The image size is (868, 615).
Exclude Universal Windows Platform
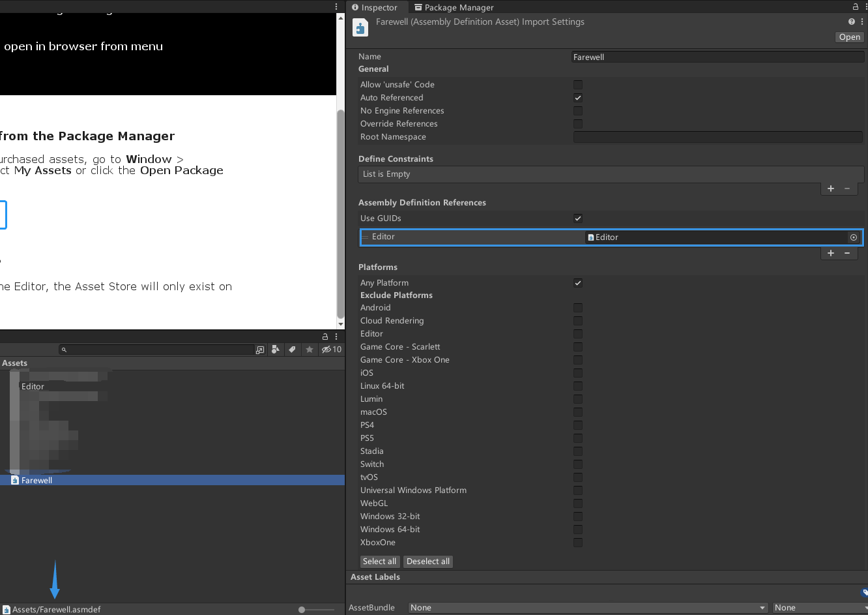(578, 490)
